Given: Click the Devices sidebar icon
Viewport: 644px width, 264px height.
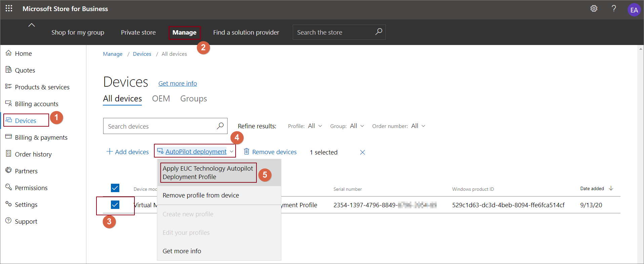Looking at the screenshot, I should click(9, 120).
